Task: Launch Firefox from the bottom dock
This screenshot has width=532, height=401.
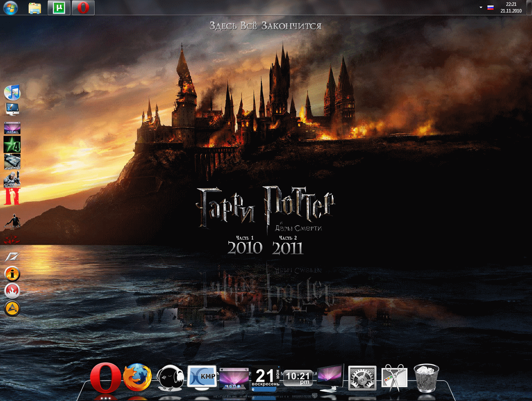Action: (137, 378)
